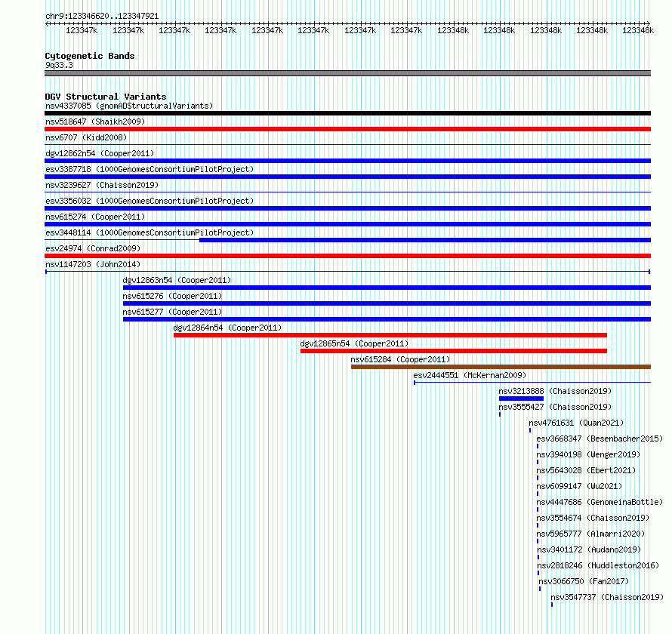Click the 9q33.3 band label
672x634 pixels.
point(59,65)
